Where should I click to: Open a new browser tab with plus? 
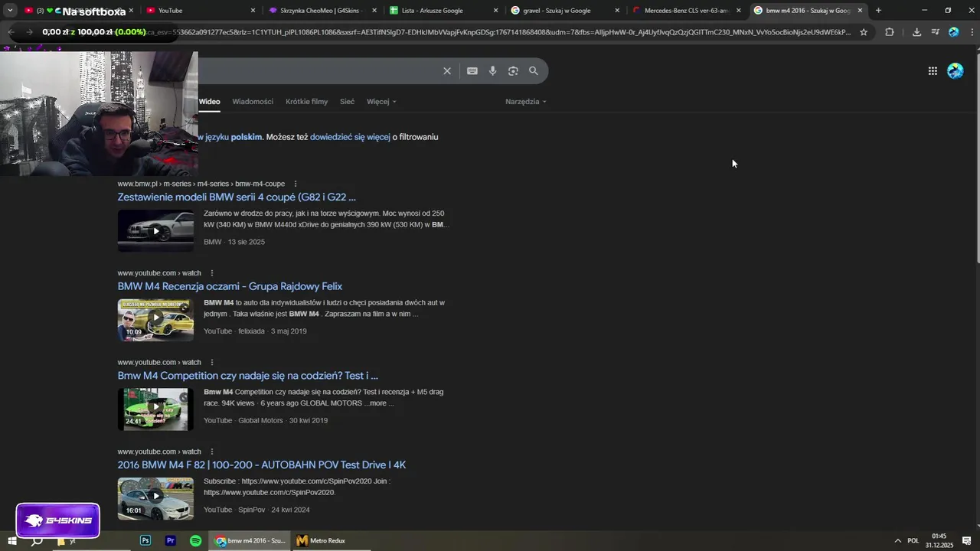878,11
